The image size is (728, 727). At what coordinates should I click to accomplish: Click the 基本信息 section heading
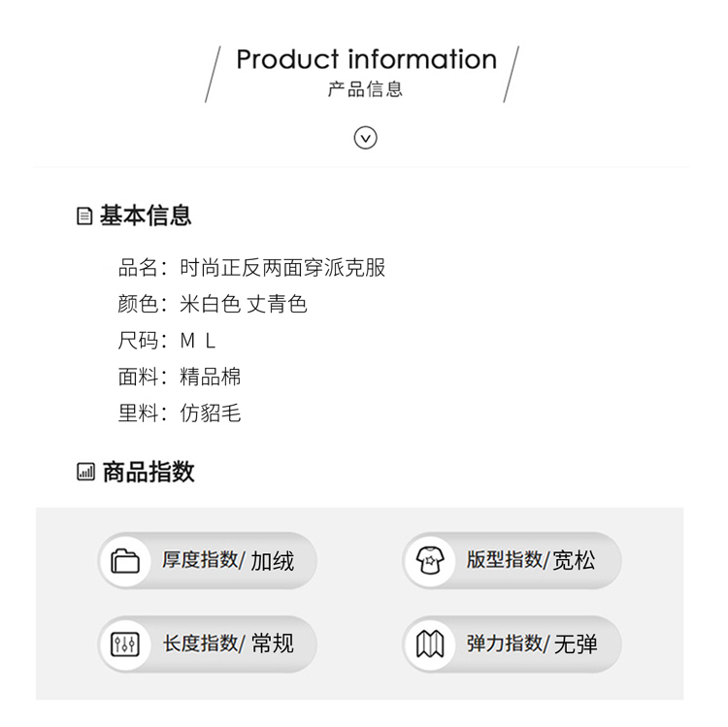(x=146, y=215)
